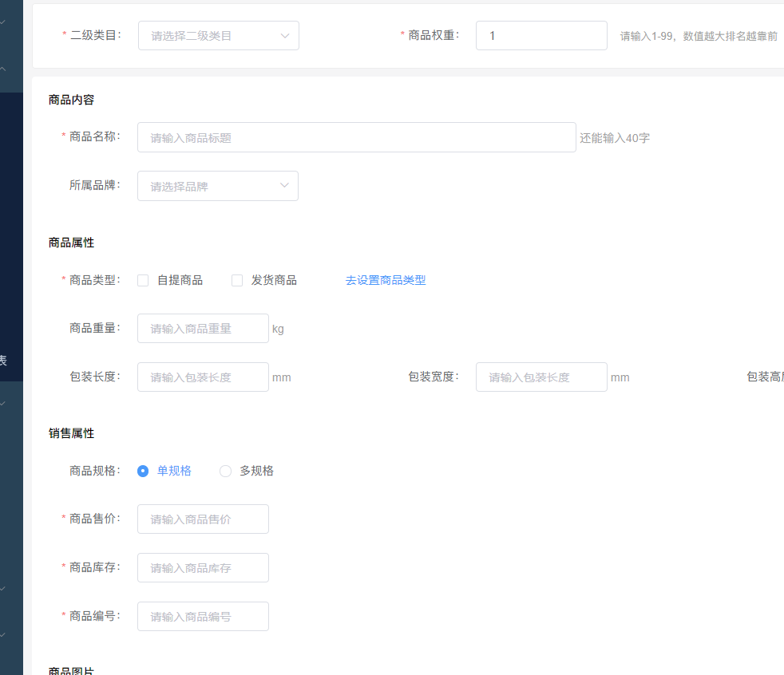Screen dimensions: 784x675
Task: Expand the topmost sidebar menu chevron
Action: coord(3,22)
